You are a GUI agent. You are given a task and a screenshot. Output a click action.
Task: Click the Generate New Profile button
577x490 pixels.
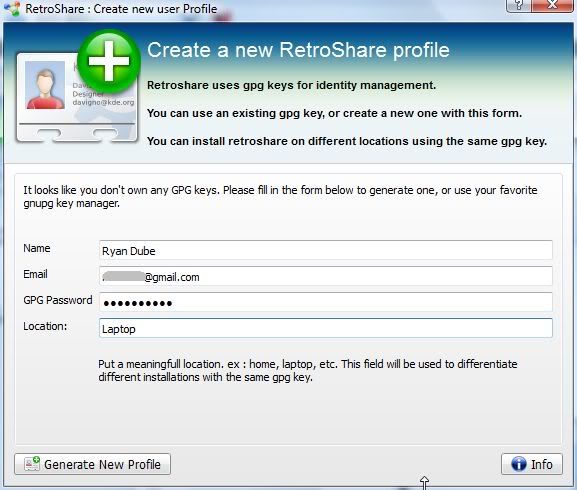tap(92, 464)
